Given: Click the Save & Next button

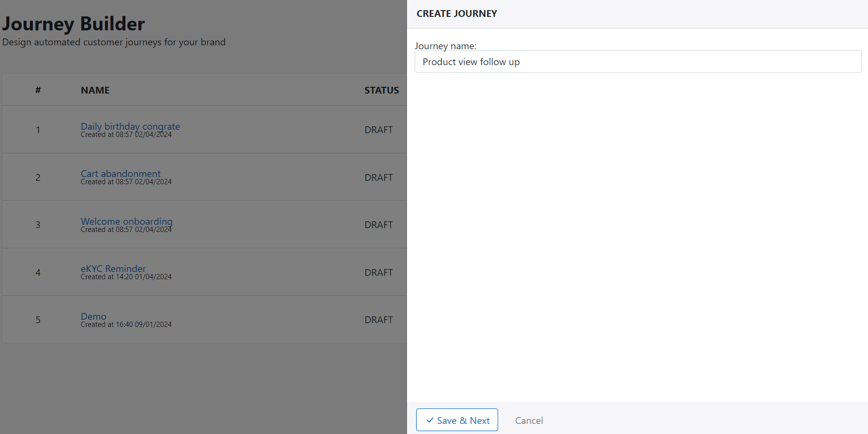Looking at the screenshot, I should (457, 420).
